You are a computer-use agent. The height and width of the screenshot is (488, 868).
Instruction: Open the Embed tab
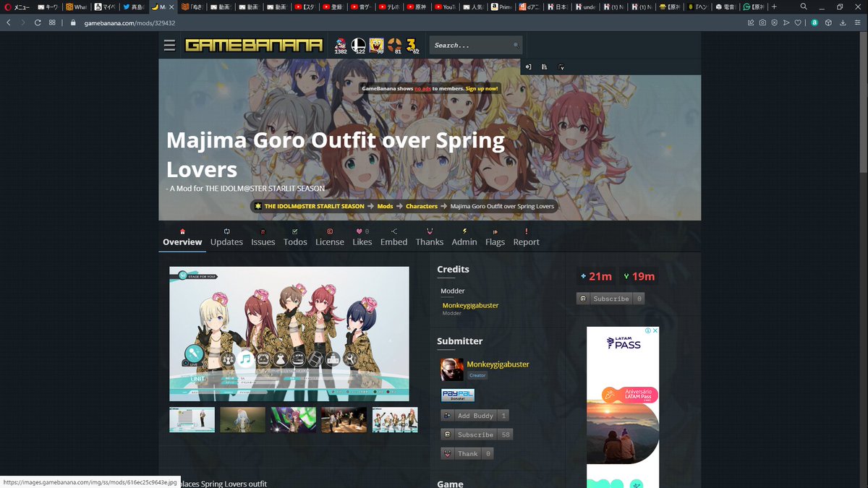click(394, 237)
